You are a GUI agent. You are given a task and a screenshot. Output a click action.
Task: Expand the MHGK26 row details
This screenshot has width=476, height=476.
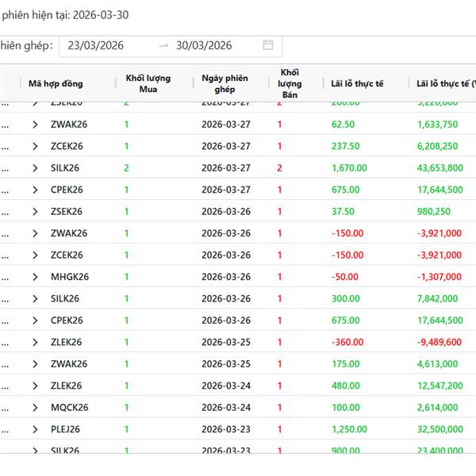pos(35,277)
